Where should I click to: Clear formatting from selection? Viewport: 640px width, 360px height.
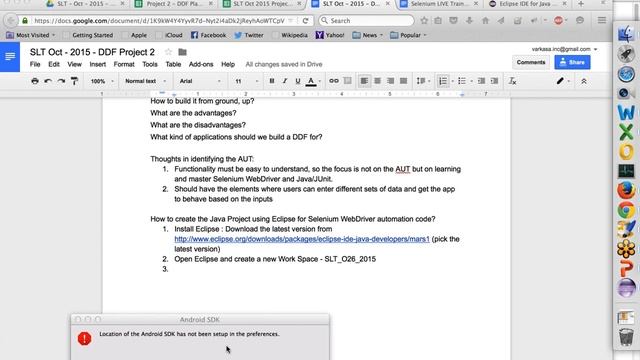pyautogui.click(x=512, y=81)
